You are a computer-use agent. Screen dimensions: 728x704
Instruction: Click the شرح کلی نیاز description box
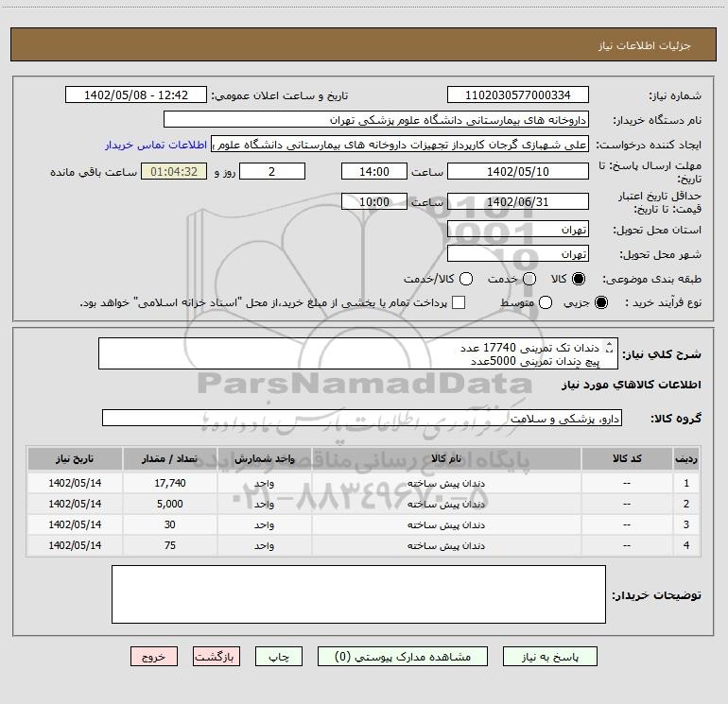358,354
